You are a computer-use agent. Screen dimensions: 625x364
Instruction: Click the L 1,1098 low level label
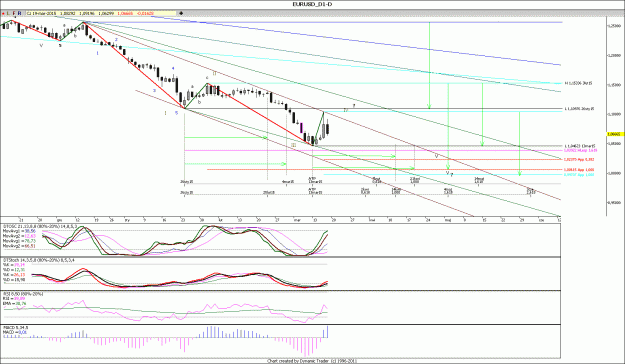(580, 108)
